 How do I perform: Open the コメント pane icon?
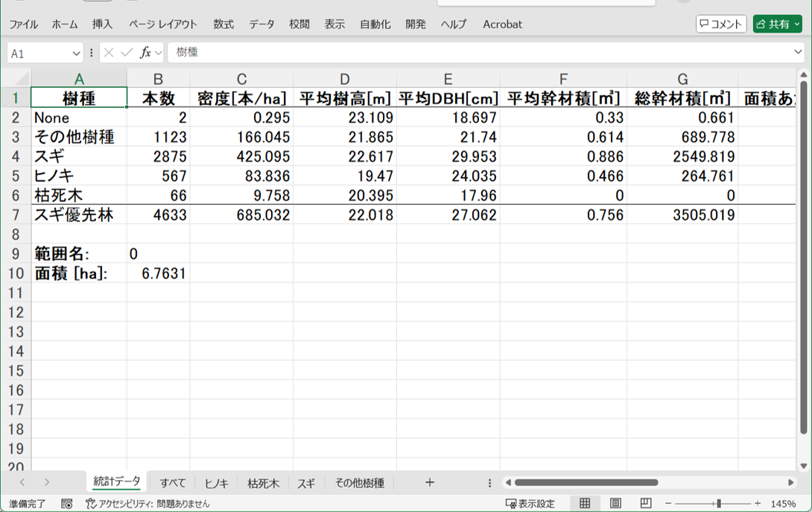[x=720, y=23]
